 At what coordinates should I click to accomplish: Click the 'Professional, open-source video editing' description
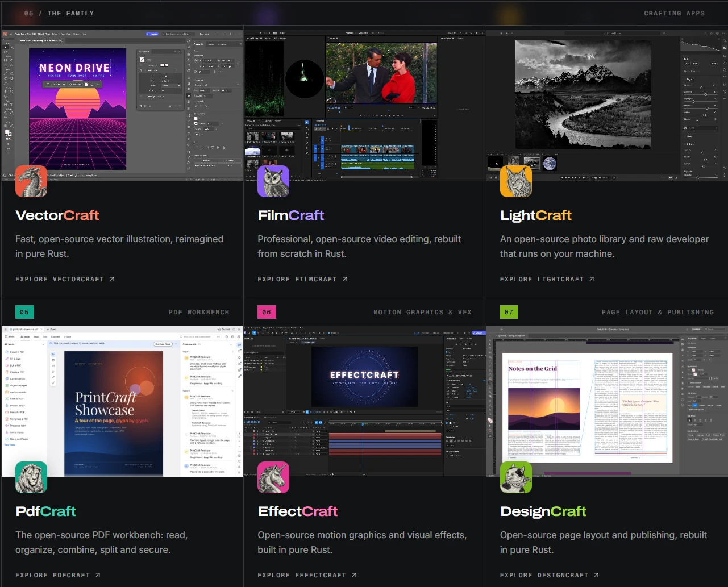pyautogui.click(x=359, y=246)
